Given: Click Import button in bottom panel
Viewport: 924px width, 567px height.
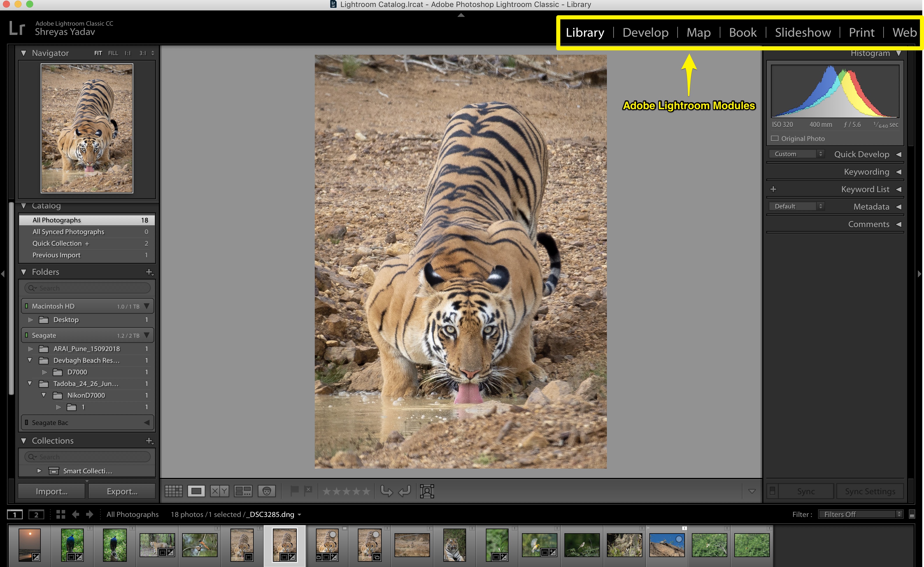Looking at the screenshot, I should point(51,490).
